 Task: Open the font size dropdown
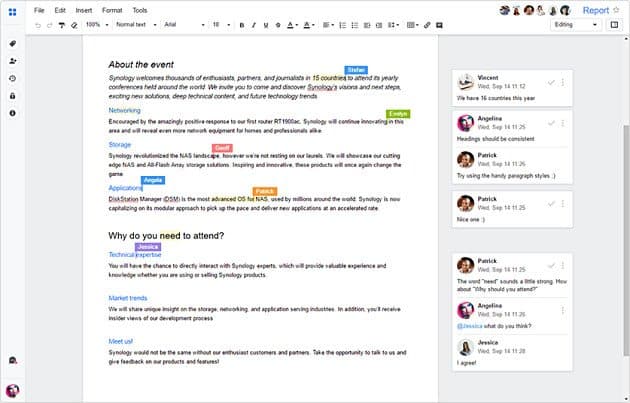click(221, 25)
